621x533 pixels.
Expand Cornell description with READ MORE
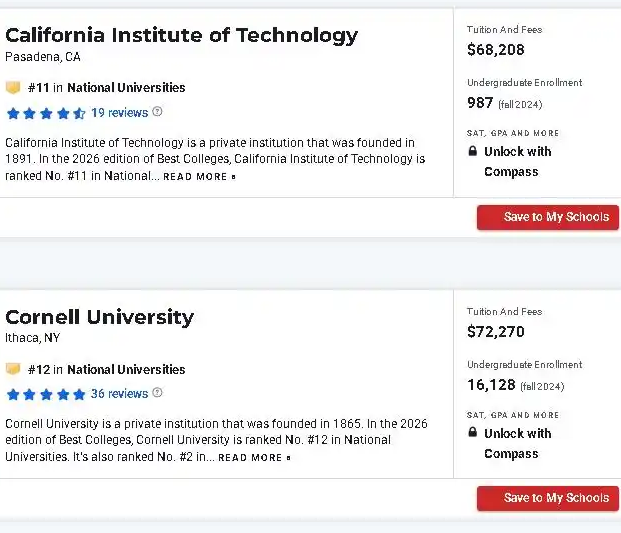[x=254, y=458]
